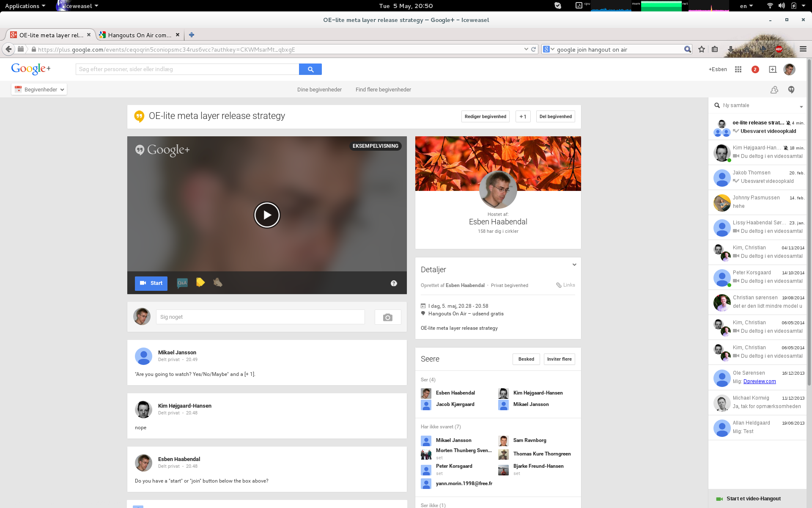This screenshot has height=508, width=812.
Task: Open the en keyboard language dropdown
Action: click(x=746, y=6)
